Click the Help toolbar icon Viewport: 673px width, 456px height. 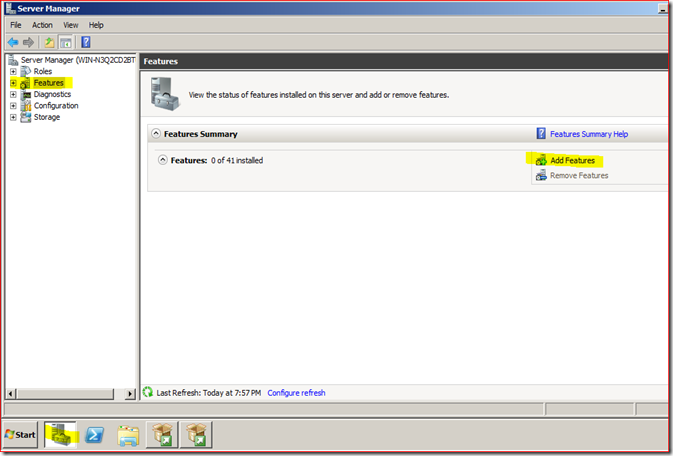[x=86, y=42]
